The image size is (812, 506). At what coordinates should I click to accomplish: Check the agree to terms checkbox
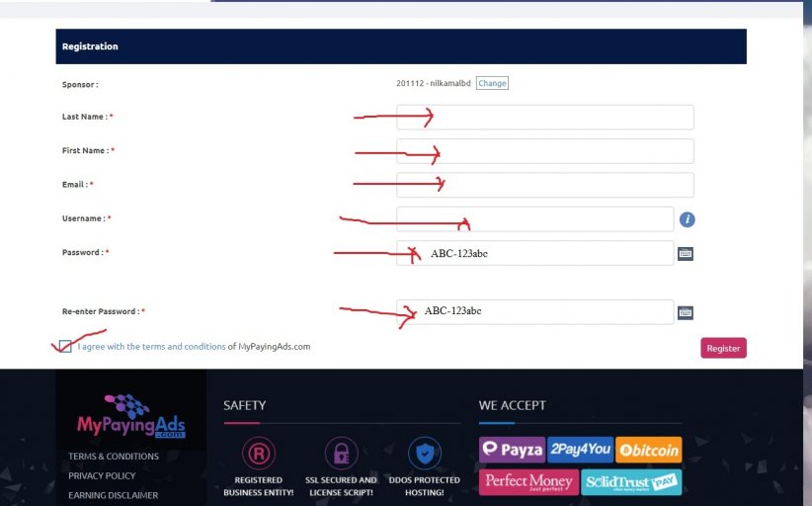click(x=65, y=346)
